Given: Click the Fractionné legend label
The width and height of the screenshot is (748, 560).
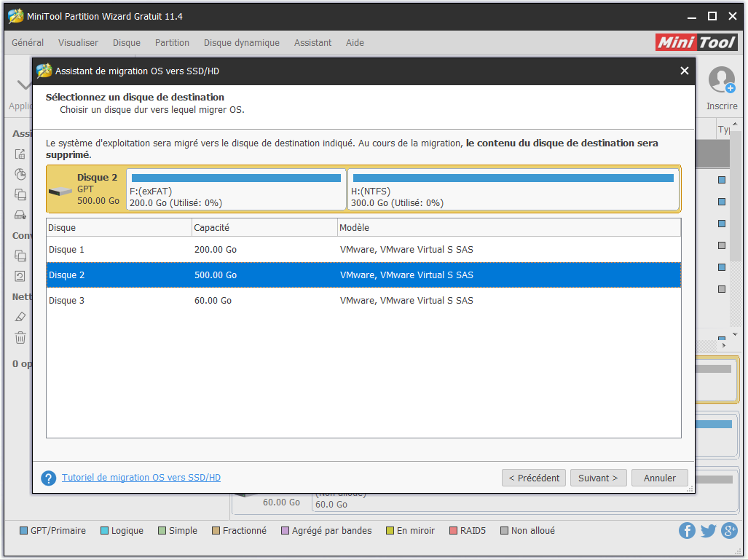Looking at the screenshot, I should (x=244, y=530).
